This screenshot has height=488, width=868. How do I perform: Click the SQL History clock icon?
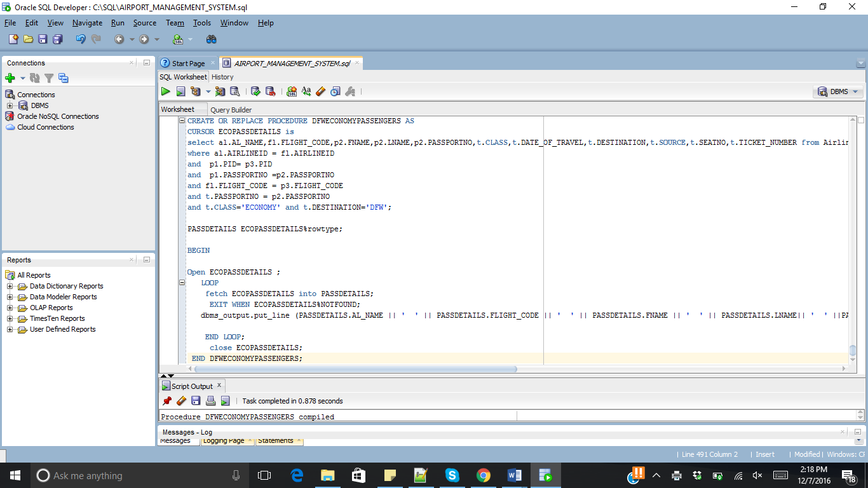[336, 91]
